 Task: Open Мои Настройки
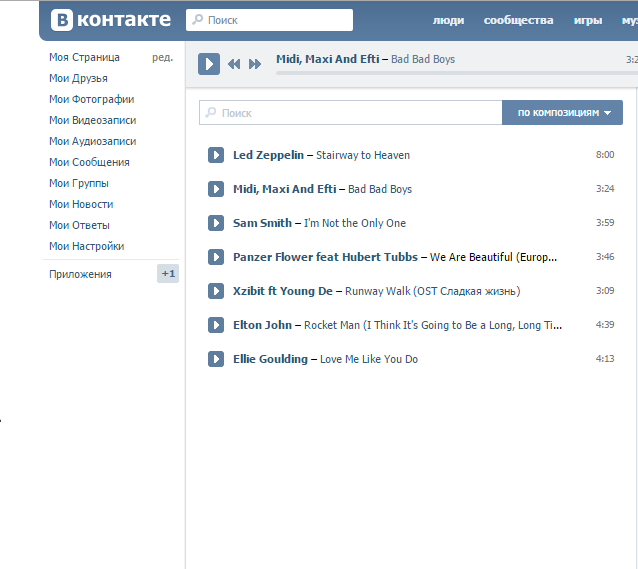click(x=86, y=246)
